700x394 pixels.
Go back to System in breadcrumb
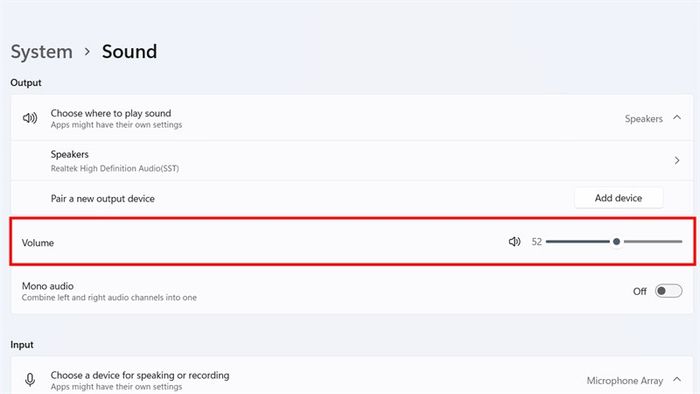(42, 52)
